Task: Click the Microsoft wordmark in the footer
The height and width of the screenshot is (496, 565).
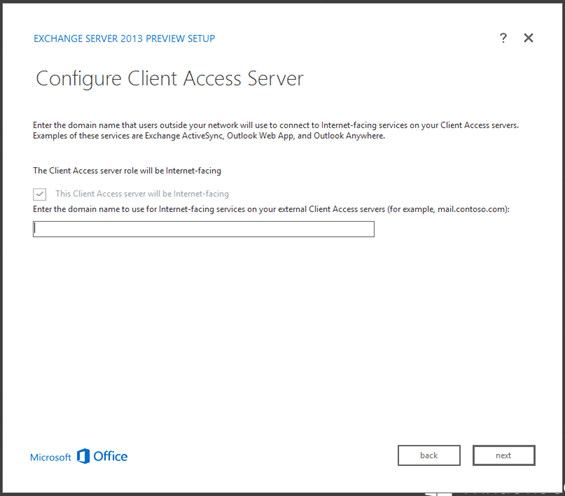Action: (50, 457)
